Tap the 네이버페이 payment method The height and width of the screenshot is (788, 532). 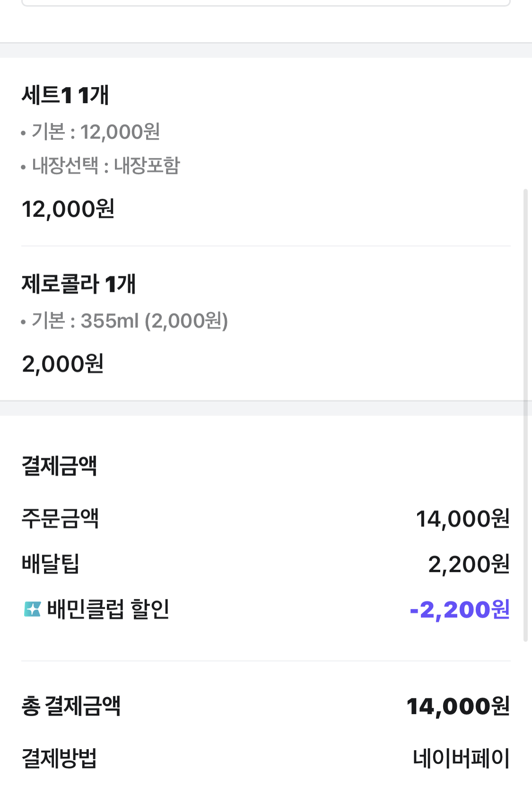pyautogui.click(x=461, y=758)
